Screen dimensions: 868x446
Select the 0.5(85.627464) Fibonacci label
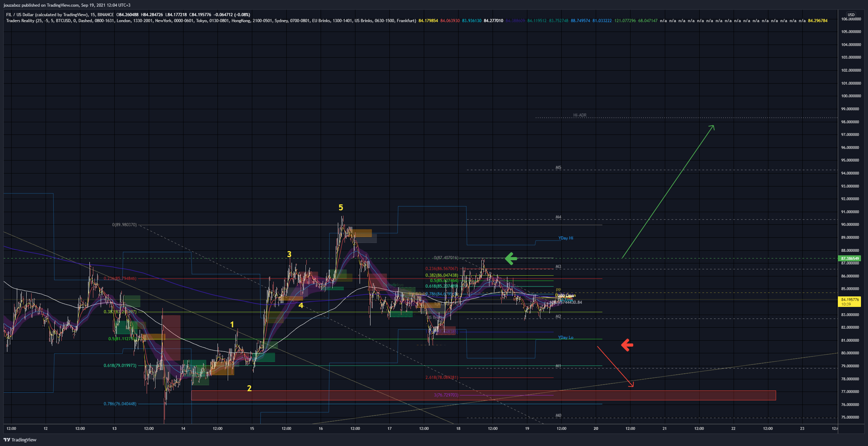[444, 281]
